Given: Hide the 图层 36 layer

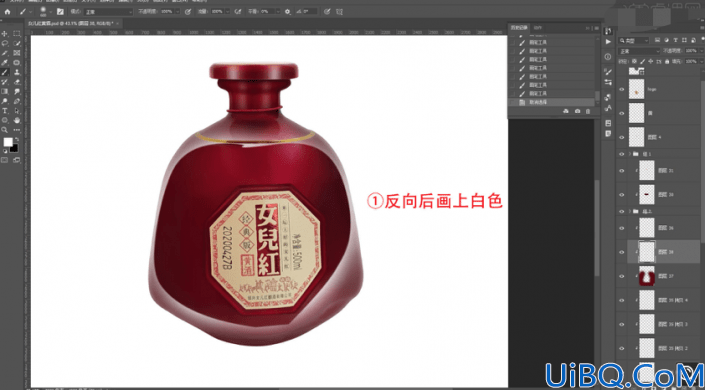Looking at the screenshot, I should coord(622,228).
